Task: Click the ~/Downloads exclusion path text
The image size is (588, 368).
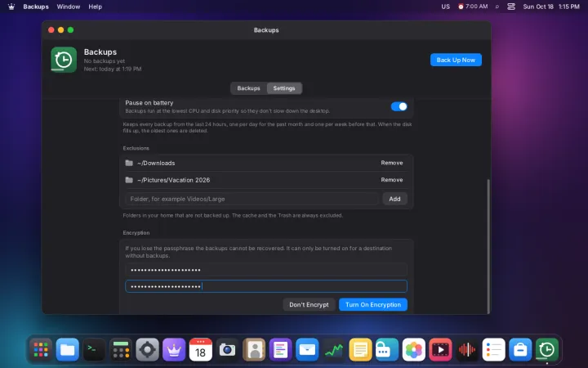Action: [x=156, y=163]
